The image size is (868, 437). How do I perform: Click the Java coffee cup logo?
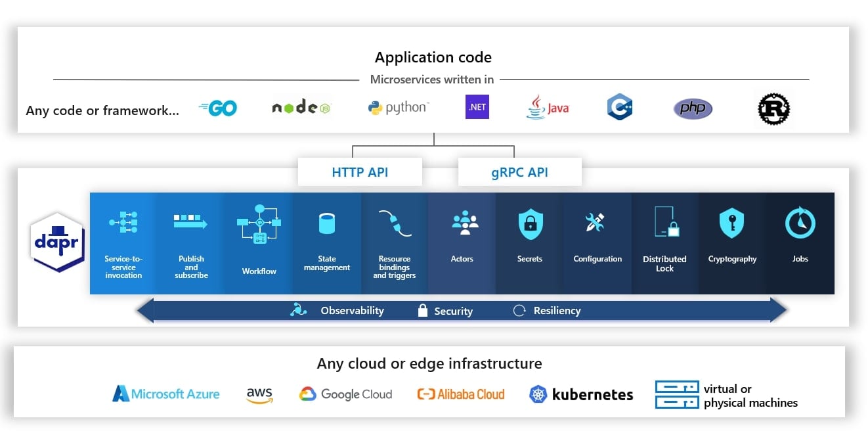tap(547, 107)
